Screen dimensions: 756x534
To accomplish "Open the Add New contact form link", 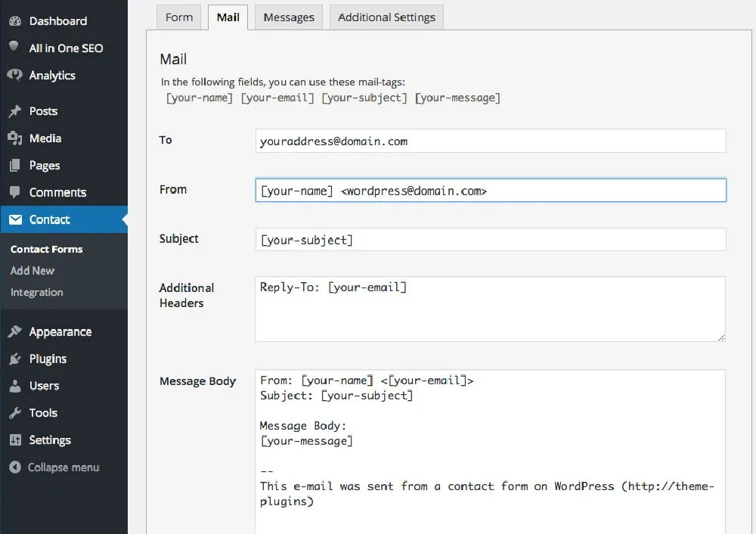I will tap(33, 271).
